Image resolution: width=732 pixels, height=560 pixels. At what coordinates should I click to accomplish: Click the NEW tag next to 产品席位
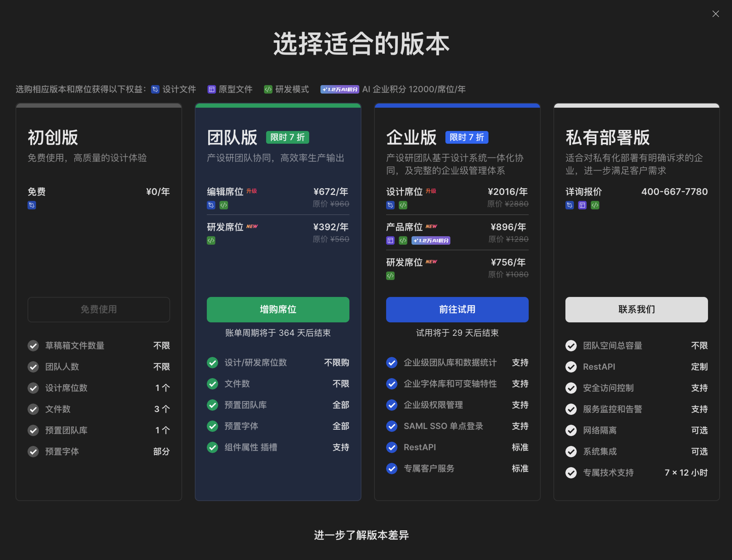(431, 226)
